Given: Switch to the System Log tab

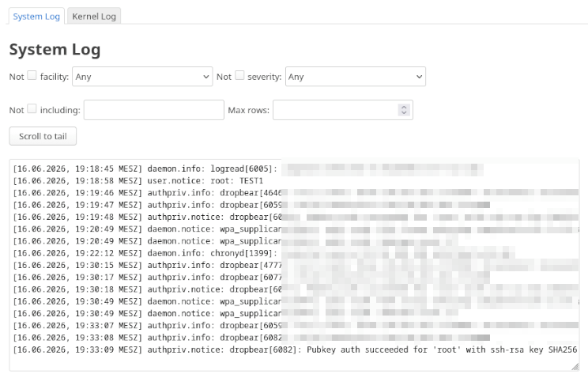Looking at the screenshot, I should click(x=36, y=17).
